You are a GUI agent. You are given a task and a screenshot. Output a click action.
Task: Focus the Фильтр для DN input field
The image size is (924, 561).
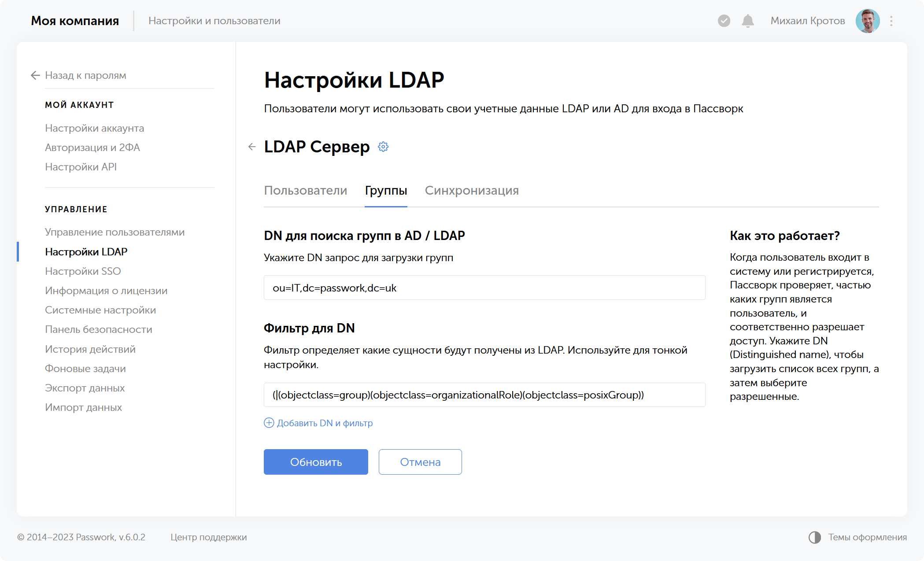(x=484, y=395)
